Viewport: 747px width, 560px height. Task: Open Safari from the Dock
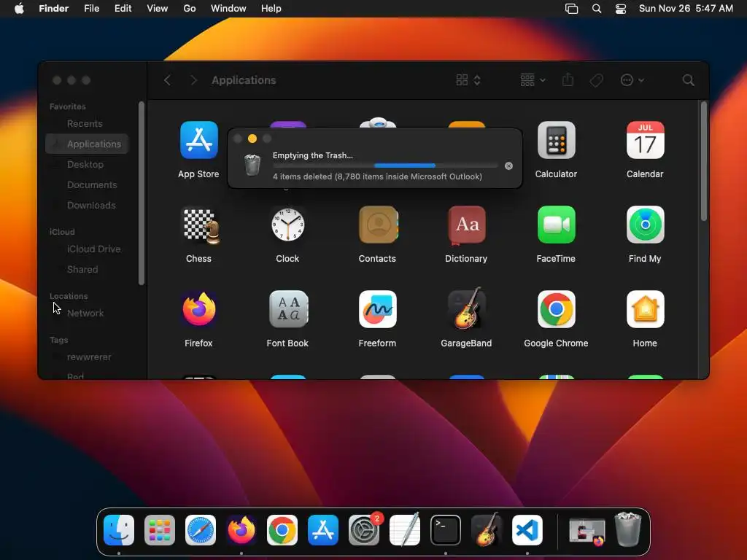(201, 530)
